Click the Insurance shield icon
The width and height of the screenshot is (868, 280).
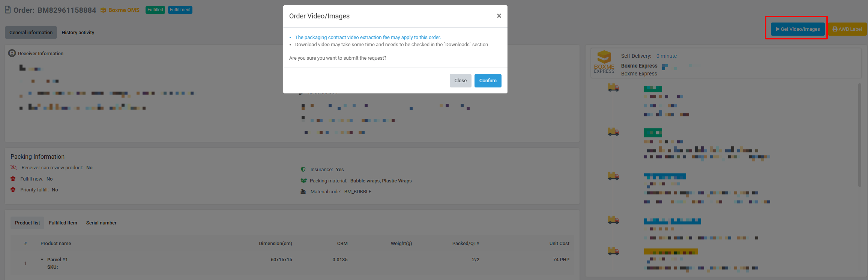pyautogui.click(x=303, y=170)
